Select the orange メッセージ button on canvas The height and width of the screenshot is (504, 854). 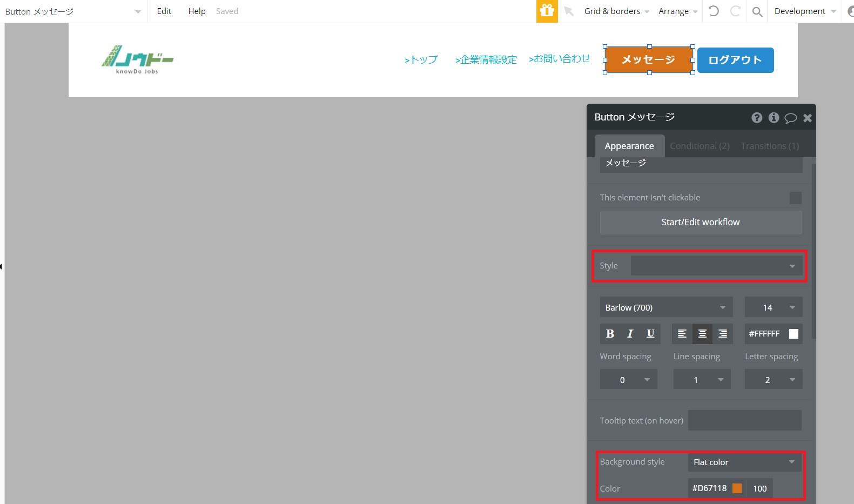[x=649, y=60]
